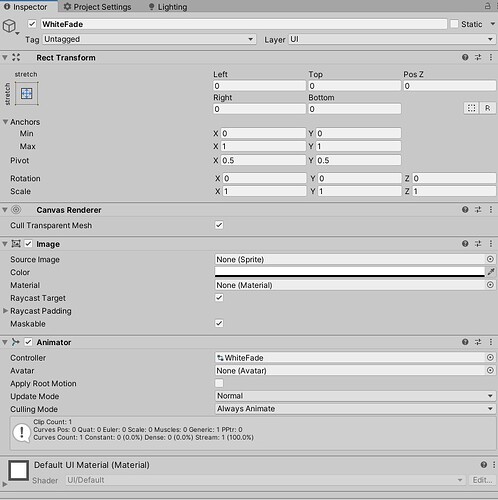Open the anchor presets stretch box
The height and width of the screenshot is (500, 498).
tap(27, 93)
